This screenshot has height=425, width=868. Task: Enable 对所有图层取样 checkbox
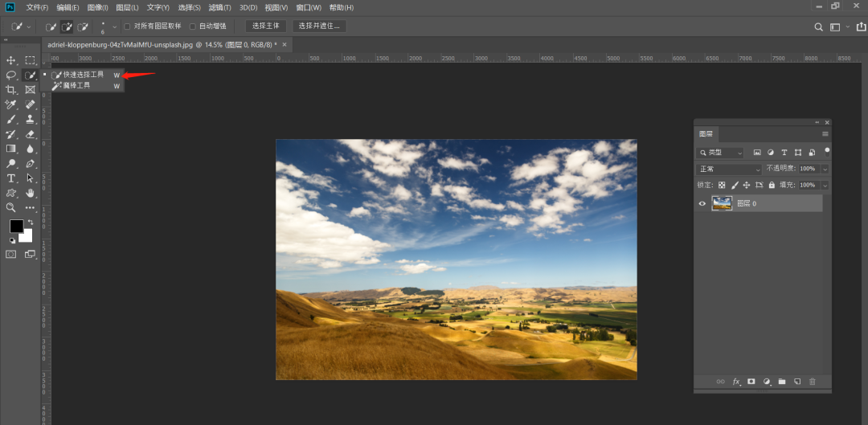pos(127,27)
